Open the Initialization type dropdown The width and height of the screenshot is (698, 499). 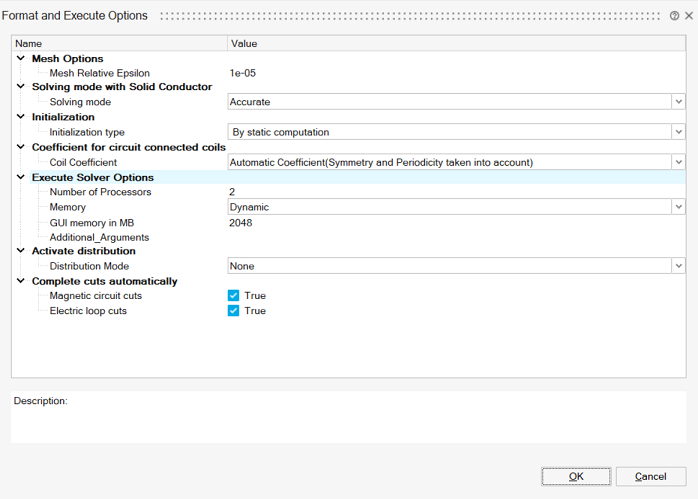pos(678,132)
